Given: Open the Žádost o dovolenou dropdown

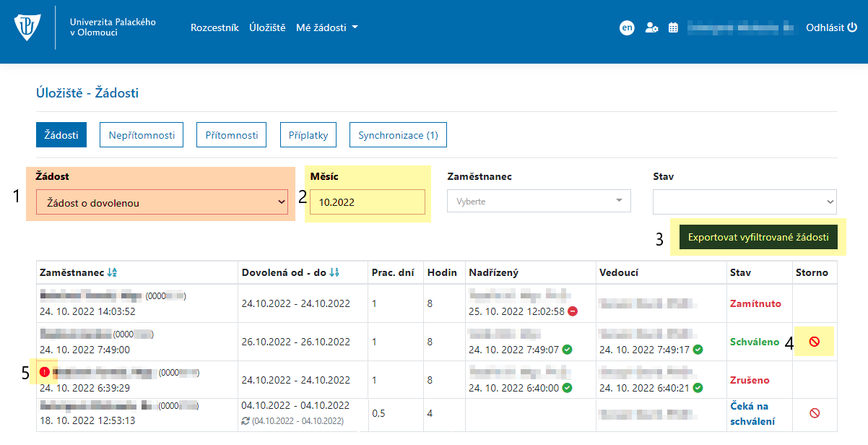Looking at the screenshot, I should tap(162, 203).
